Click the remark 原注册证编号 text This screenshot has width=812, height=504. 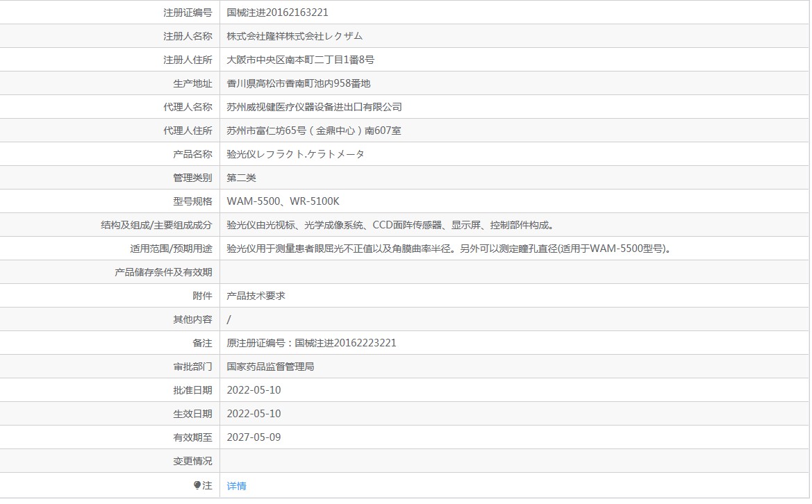click(x=311, y=343)
